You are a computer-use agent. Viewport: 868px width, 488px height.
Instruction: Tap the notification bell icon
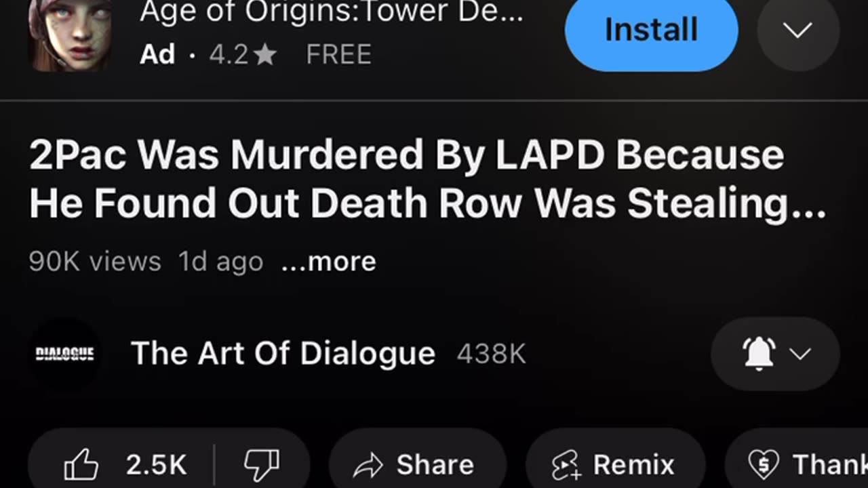click(759, 353)
